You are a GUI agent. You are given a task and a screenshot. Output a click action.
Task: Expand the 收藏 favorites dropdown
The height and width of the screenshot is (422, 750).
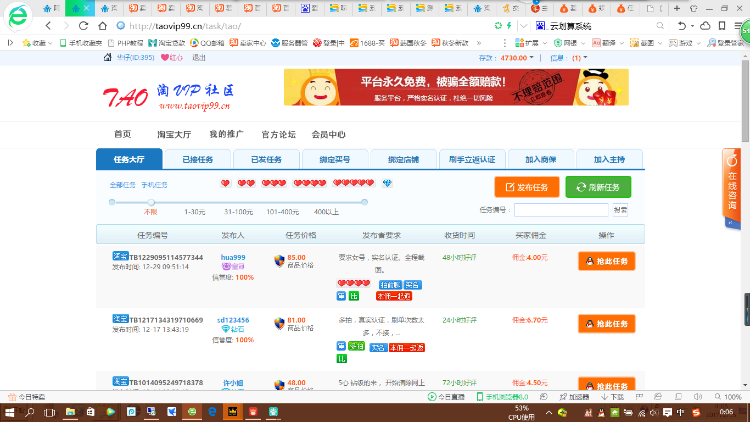(50, 43)
